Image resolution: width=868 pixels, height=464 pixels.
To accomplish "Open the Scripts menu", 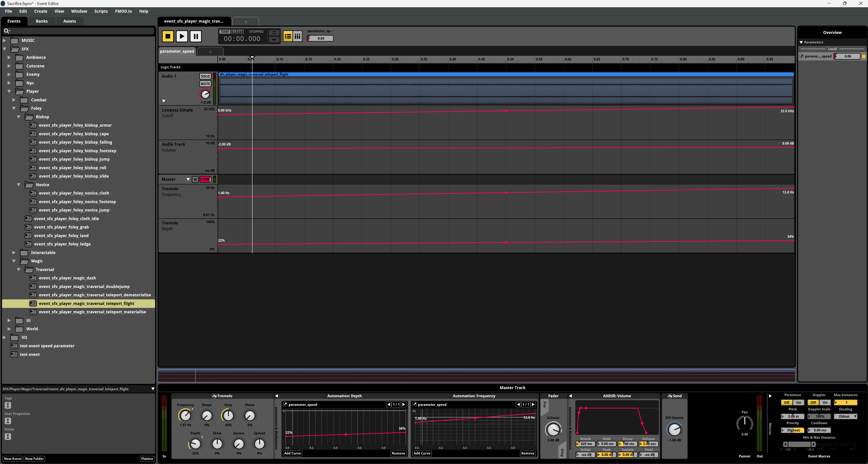I will click(x=101, y=11).
